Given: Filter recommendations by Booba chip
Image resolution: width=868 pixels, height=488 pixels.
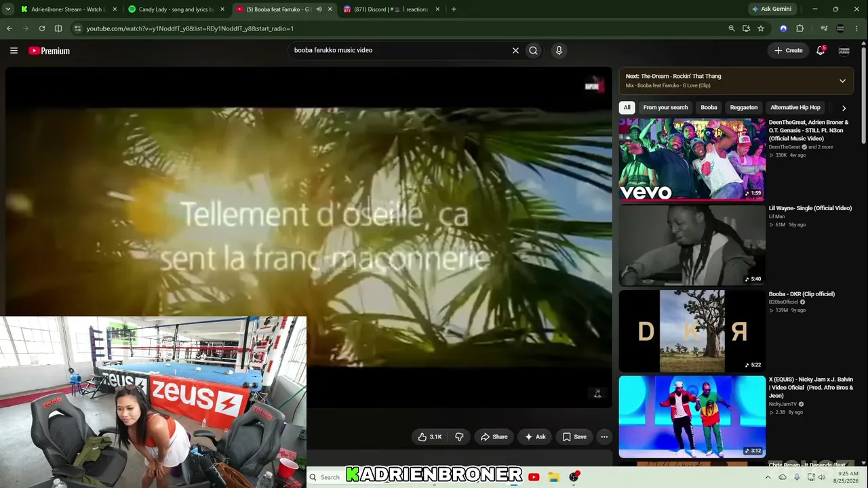Looking at the screenshot, I should (x=709, y=108).
